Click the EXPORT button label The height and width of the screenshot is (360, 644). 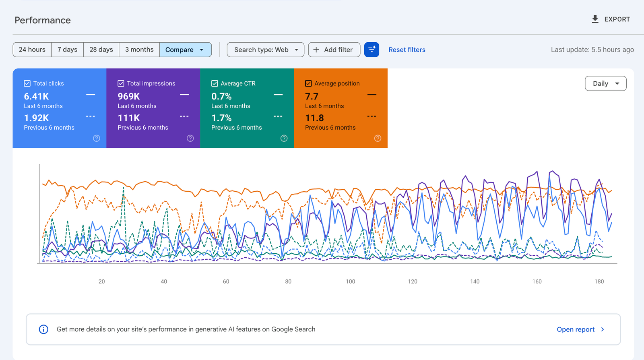(617, 19)
